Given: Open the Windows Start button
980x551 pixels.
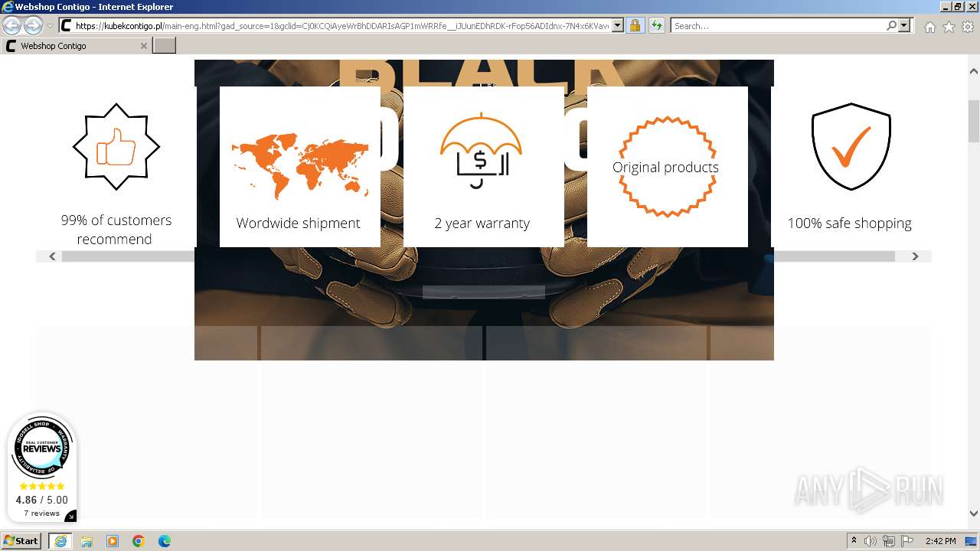Looking at the screenshot, I should [21, 540].
